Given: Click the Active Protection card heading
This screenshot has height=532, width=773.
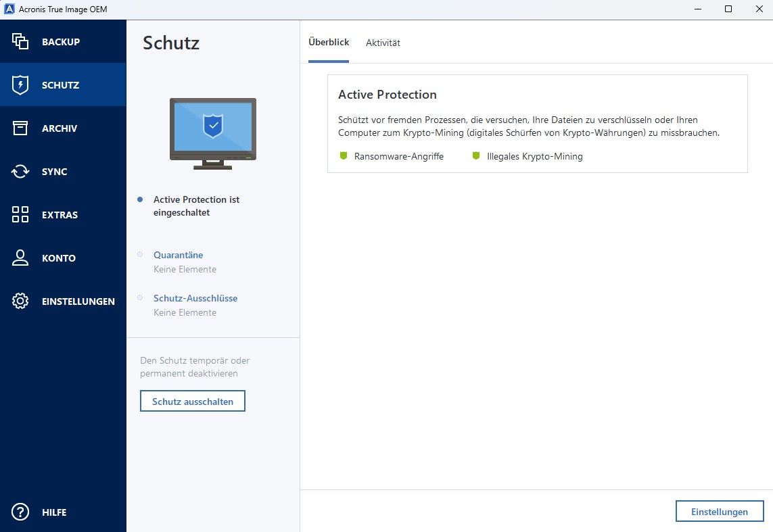Looking at the screenshot, I should point(388,95).
